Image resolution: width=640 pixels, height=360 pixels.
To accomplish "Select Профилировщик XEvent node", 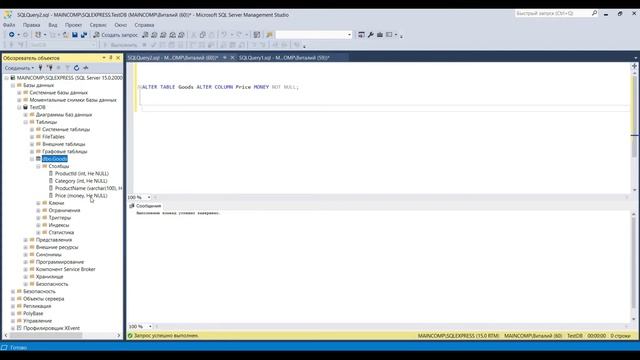I will [x=51, y=328].
